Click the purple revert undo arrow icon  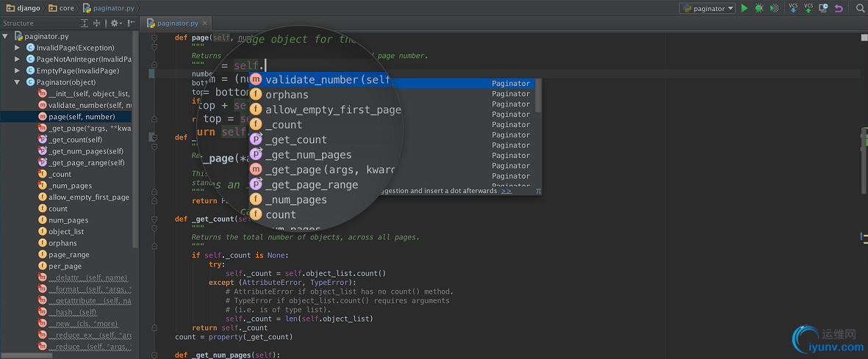coord(839,8)
